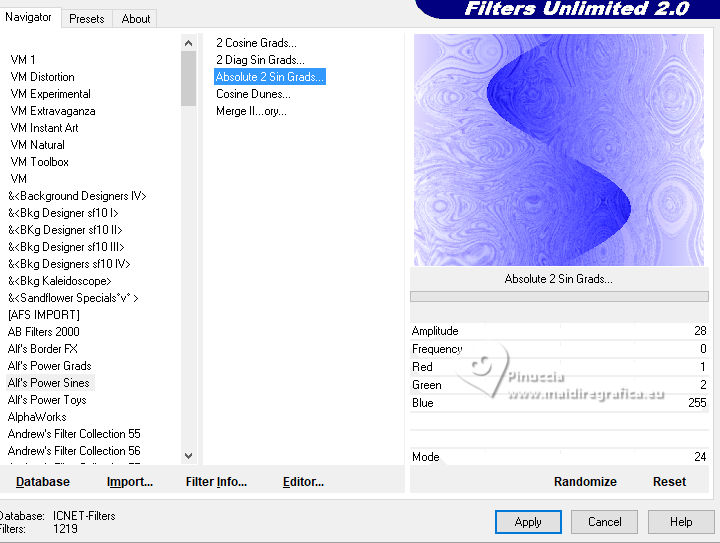Open the Presets tab
Screen dimensions: 720x543
(x=87, y=19)
